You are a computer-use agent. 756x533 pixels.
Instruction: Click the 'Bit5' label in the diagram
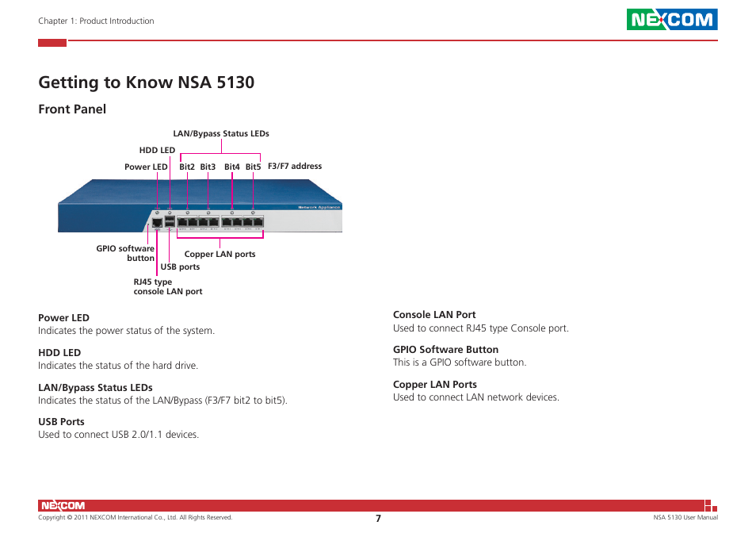[x=253, y=167]
